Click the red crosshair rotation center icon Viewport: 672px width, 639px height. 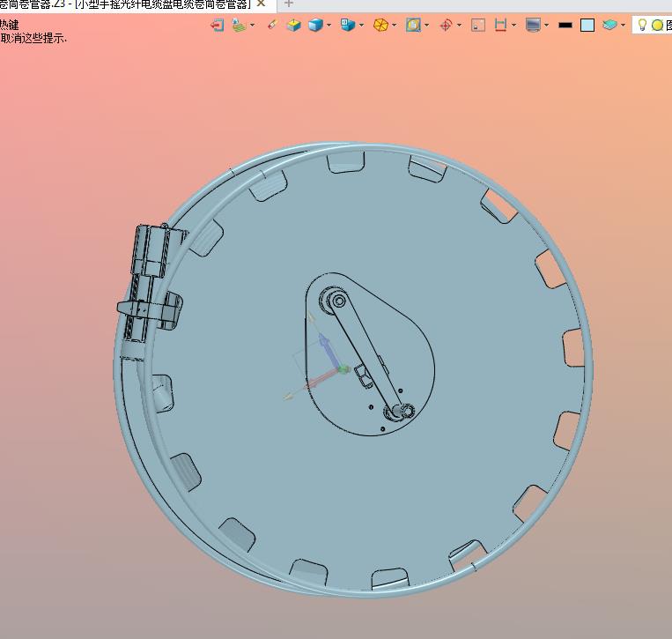click(x=447, y=26)
